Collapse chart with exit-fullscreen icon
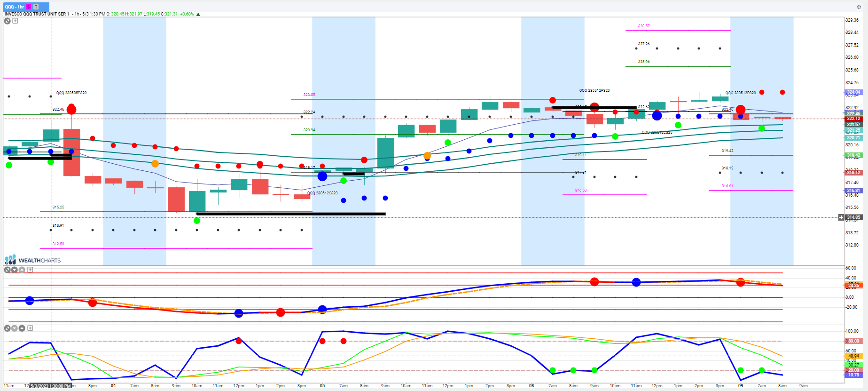 pos(859,7)
